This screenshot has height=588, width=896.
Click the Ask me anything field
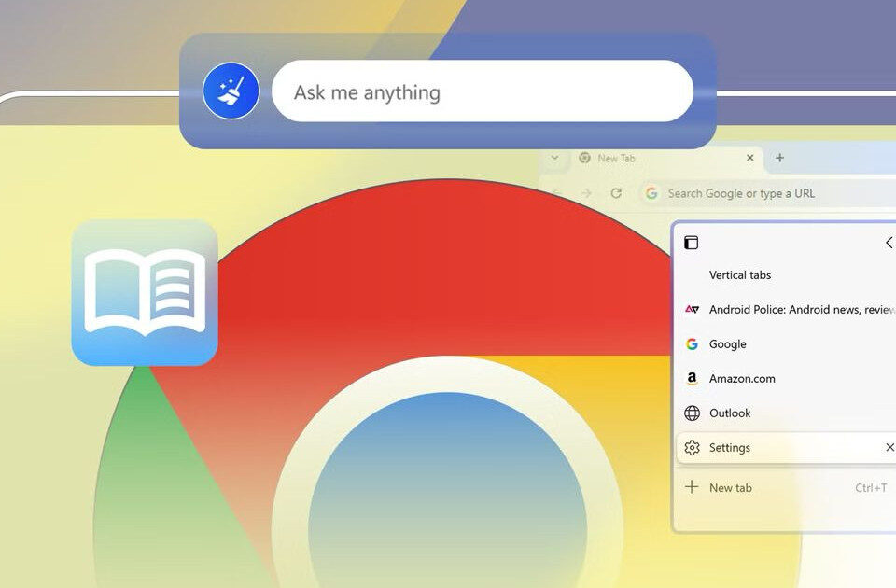[482, 91]
